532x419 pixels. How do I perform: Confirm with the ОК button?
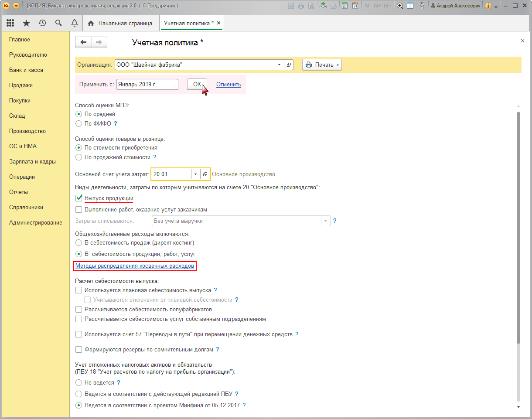pyautogui.click(x=197, y=85)
